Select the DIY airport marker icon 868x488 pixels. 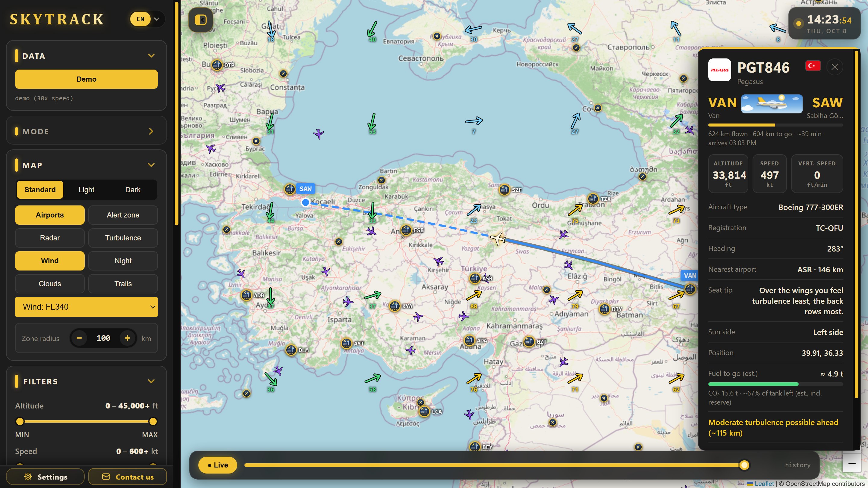click(x=605, y=309)
